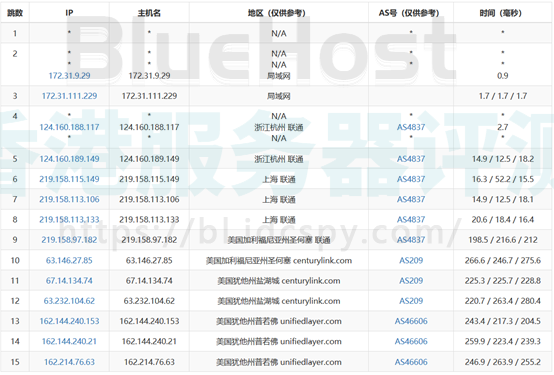
Task: Select the AS号 (仅供参考) column header
Action: click(x=411, y=13)
